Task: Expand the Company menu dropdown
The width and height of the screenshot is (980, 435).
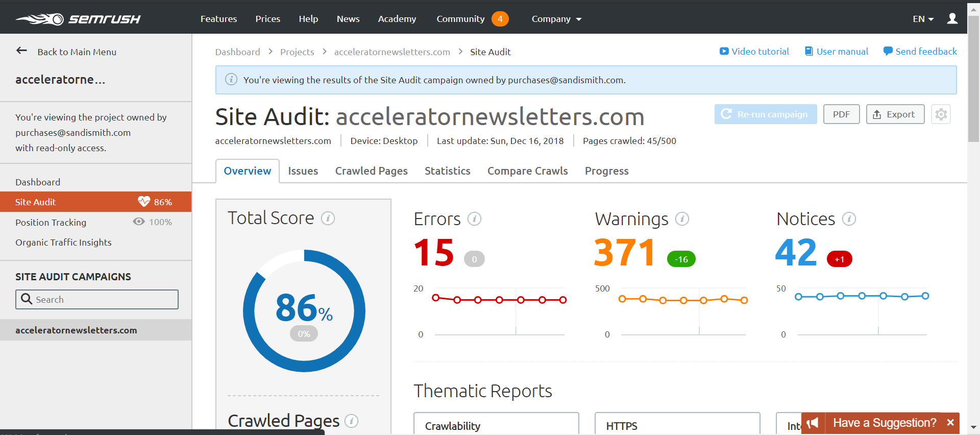Action: click(x=556, y=19)
